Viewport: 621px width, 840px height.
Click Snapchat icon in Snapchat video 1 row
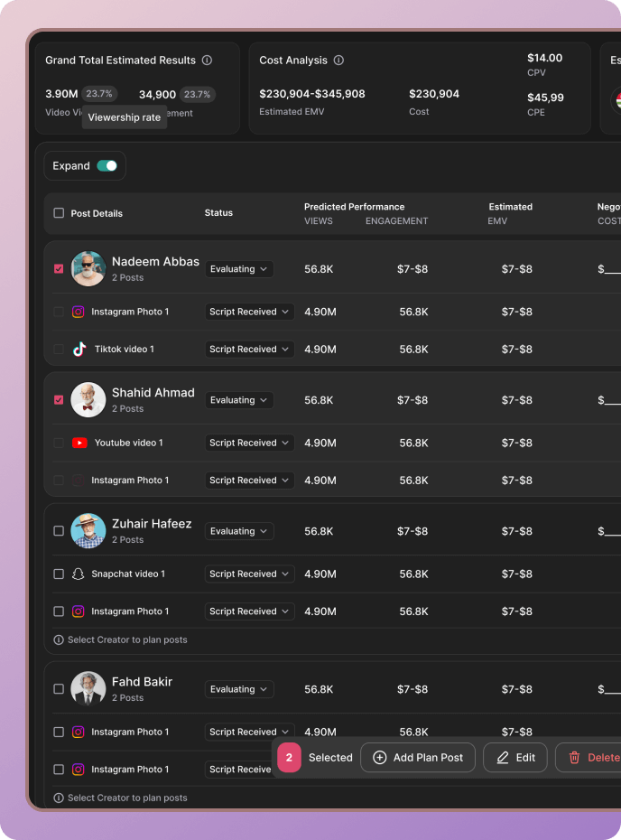coord(79,574)
